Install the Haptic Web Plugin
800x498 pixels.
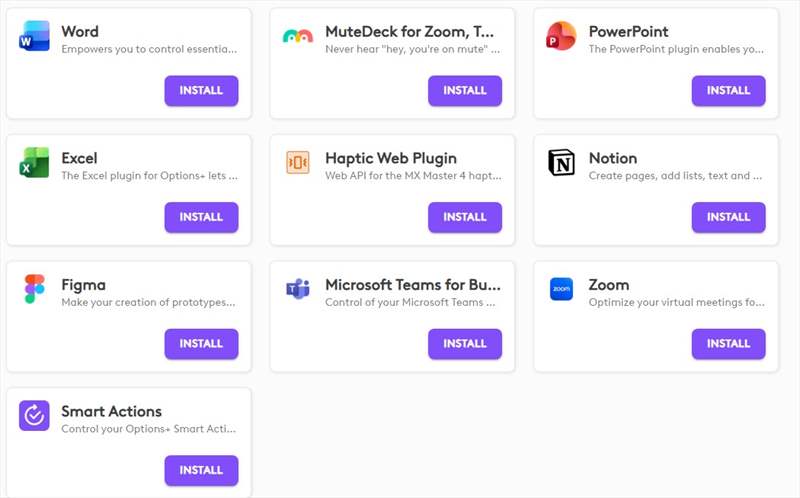[465, 217]
